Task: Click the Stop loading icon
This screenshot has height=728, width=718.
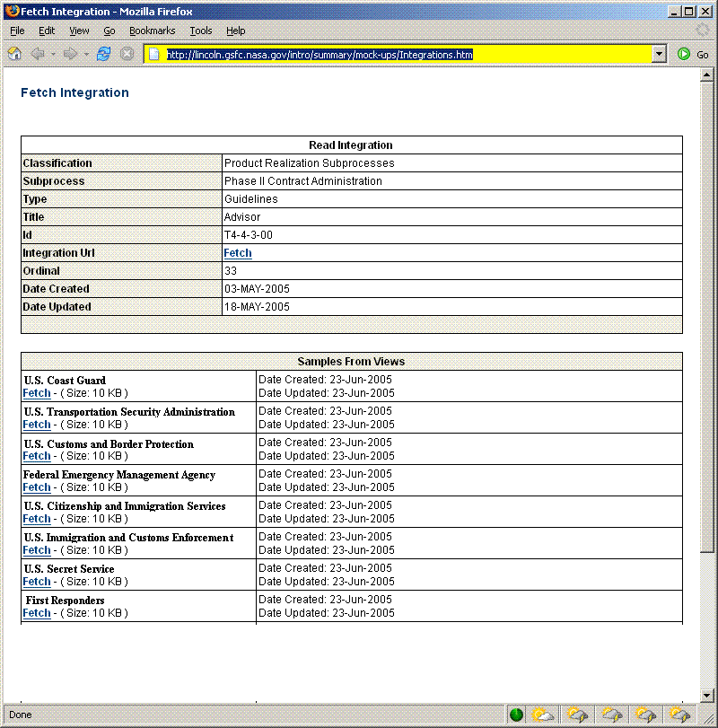Action: [x=127, y=54]
